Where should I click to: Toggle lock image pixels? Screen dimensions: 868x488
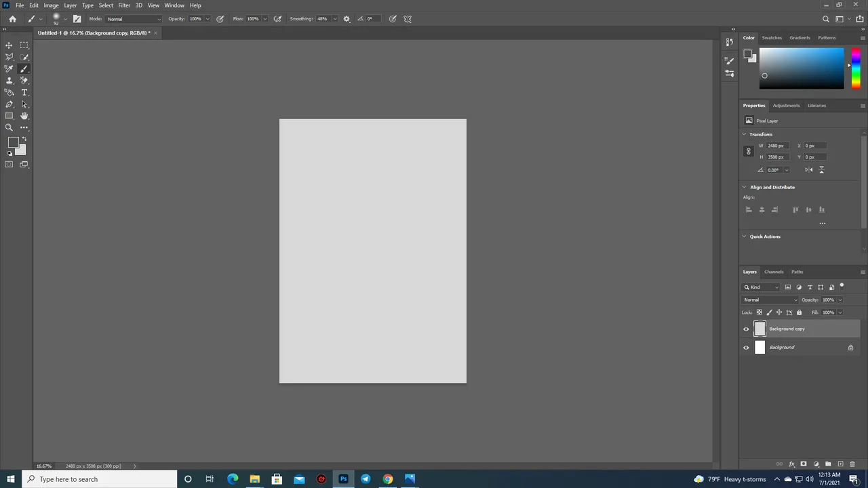[x=769, y=312]
